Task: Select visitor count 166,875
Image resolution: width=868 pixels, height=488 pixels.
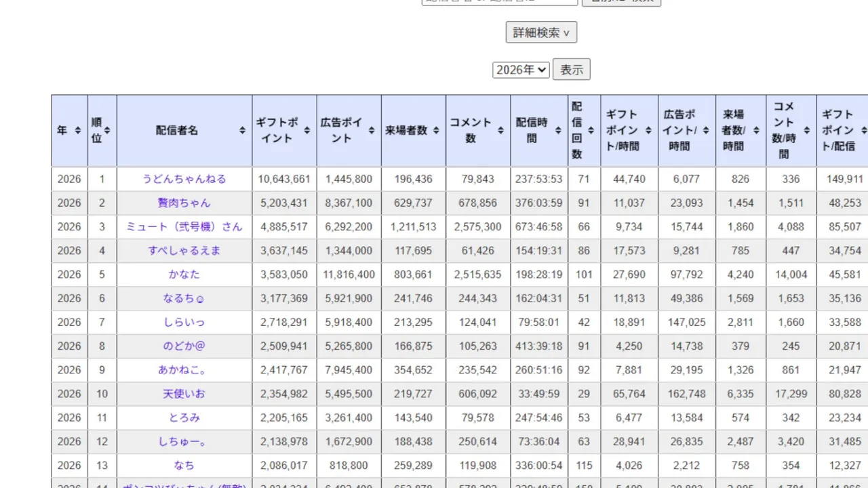Action: pyautogui.click(x=414, y=346)
